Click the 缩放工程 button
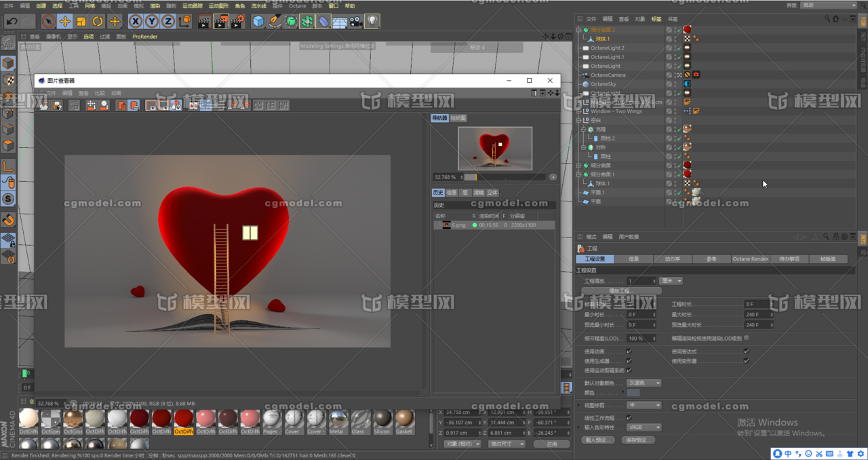The height and width of the screenshot is (460, 868). point(621,290)
